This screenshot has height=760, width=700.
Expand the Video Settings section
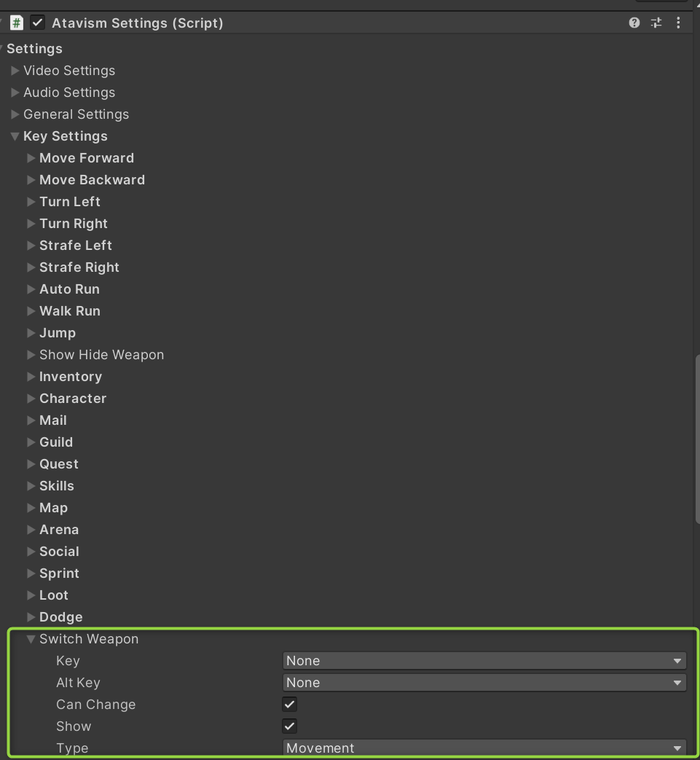click(15, 71)
